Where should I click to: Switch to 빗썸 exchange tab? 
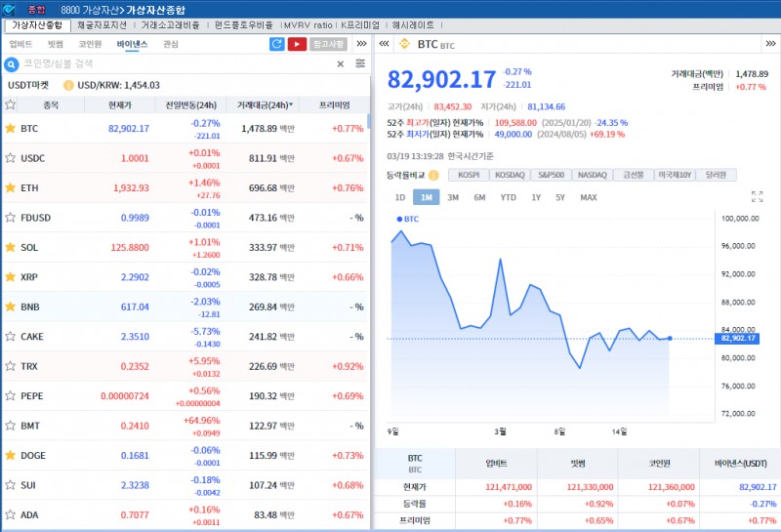pyautogui.click(x=56, y=44)
